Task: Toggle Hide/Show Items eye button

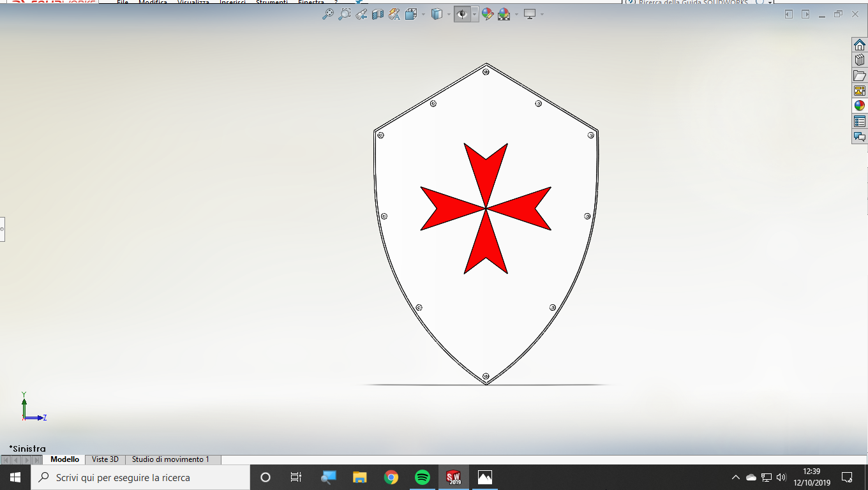Action: (463, 13)
